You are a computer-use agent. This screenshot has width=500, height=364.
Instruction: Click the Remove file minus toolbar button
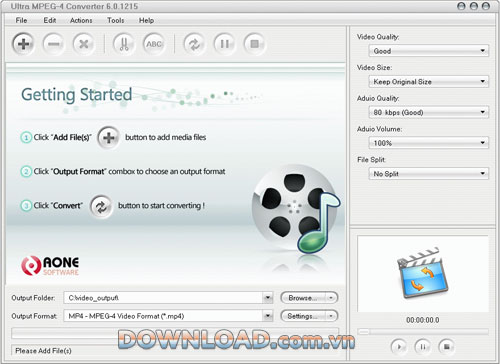tap(53, 44)
